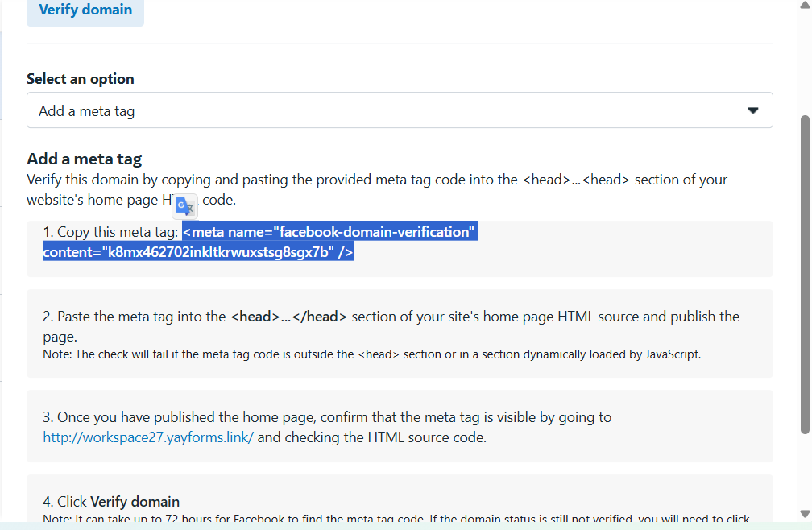Image resolution: width=812 pixels, height=530 pixels.
Task: Click the Verify domain button at top
Action: (85, 10)
